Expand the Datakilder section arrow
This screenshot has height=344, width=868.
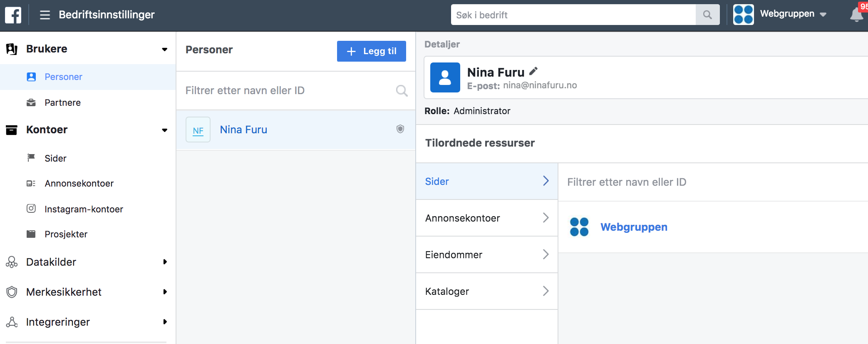pos(165,262)
